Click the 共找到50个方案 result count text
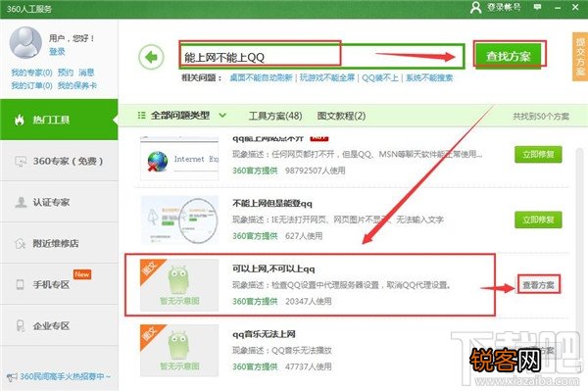 tap(541, 117)
